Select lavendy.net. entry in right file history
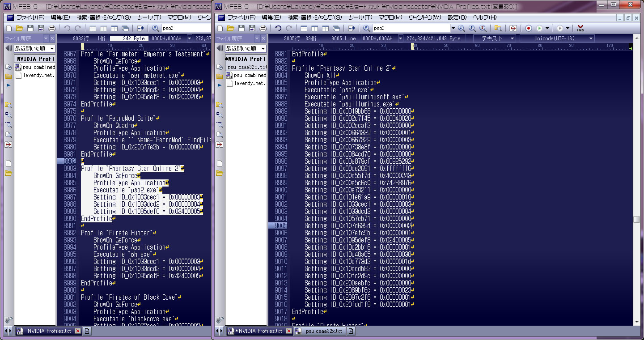Image resolution: width=644 pixels, height=340 pixels. tap(246, 83)
